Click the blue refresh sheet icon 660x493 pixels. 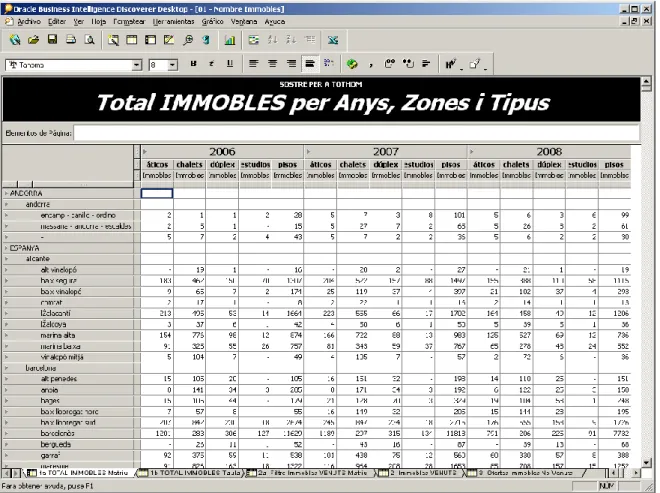point(206,40)
